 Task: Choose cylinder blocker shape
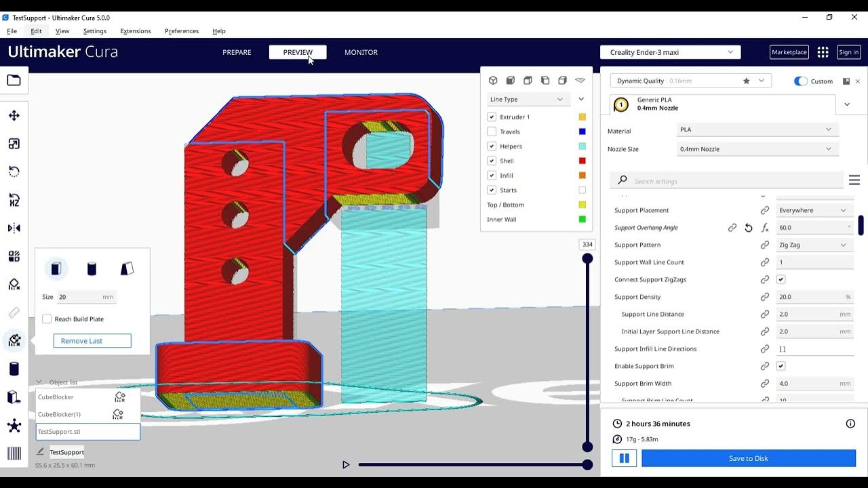[x=92, y=269]
